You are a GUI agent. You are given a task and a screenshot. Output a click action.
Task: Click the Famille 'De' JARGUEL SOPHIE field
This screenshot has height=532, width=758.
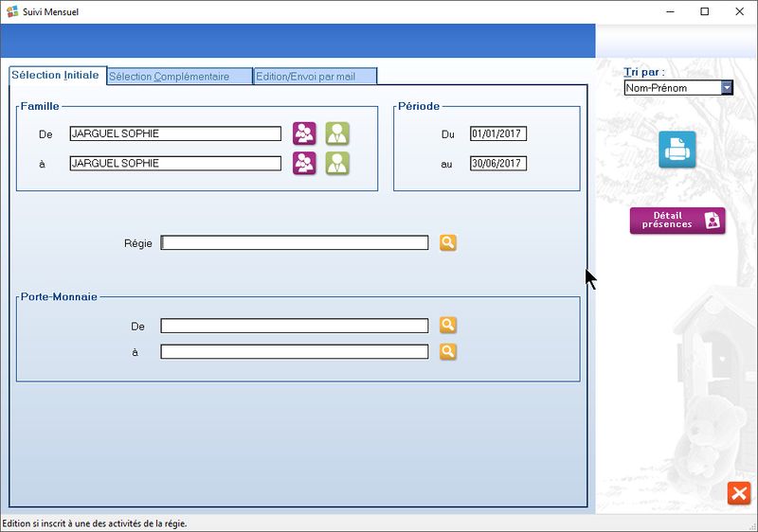175,133
